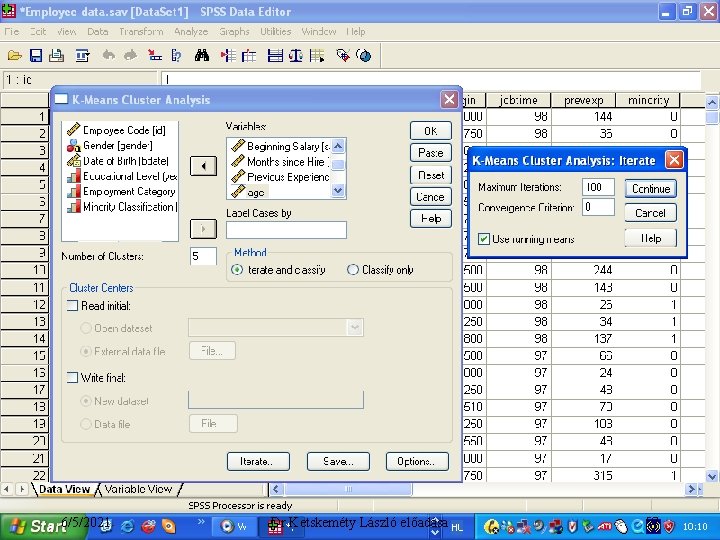The image size is (720, 540).
Task: Open the File menu
Action: [11, 32]
